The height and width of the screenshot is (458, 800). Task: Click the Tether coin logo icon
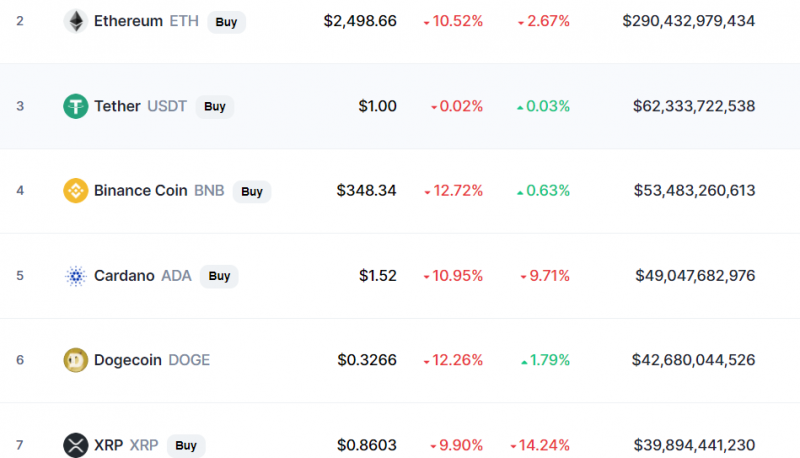click(76, 106)
